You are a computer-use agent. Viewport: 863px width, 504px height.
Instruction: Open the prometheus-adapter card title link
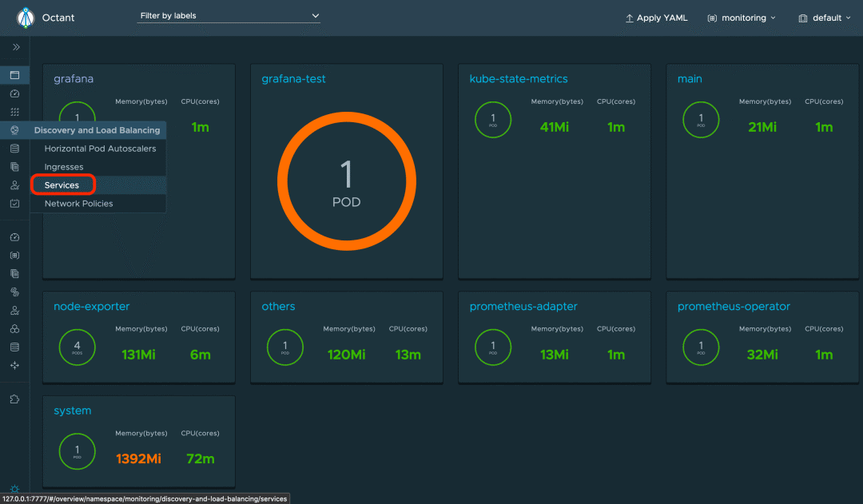523,306
